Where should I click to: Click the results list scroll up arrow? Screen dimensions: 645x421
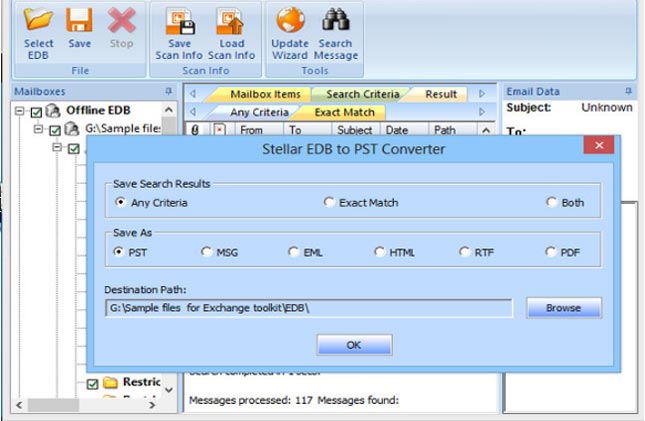[x=486, y=130]
